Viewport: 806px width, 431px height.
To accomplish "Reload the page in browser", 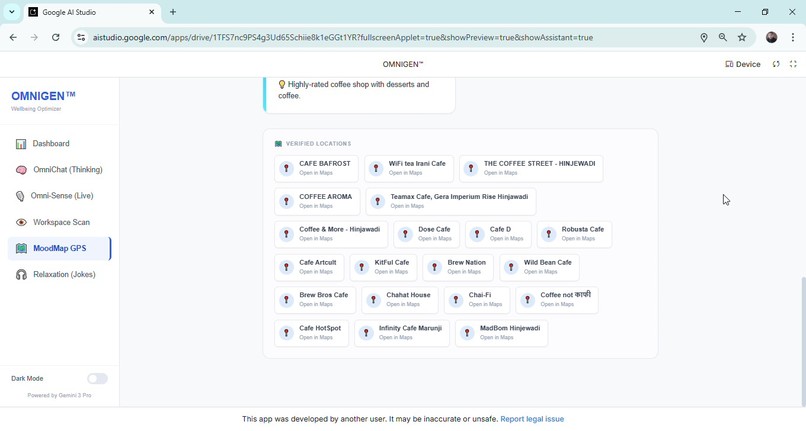I will coord(56,38).
